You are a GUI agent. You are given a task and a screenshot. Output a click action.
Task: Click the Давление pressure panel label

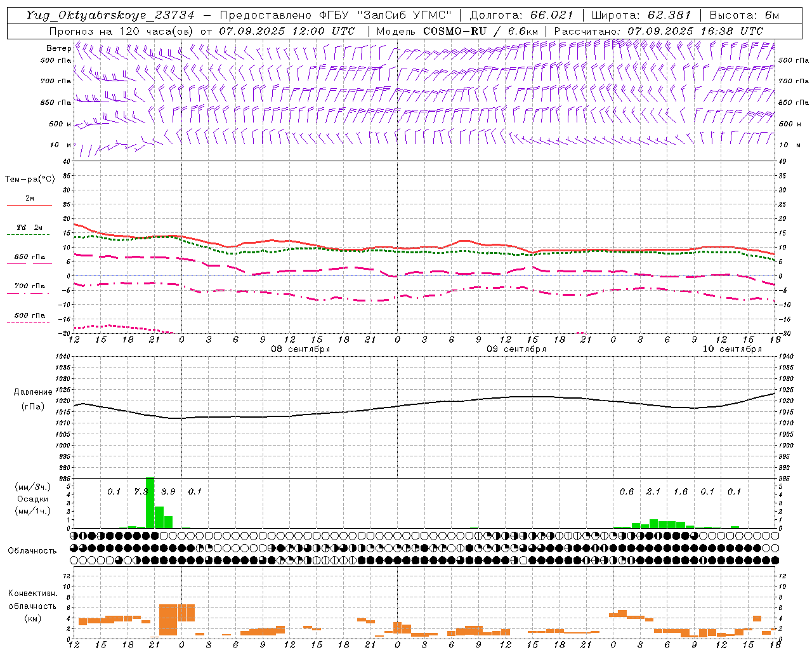click(33, 392)
